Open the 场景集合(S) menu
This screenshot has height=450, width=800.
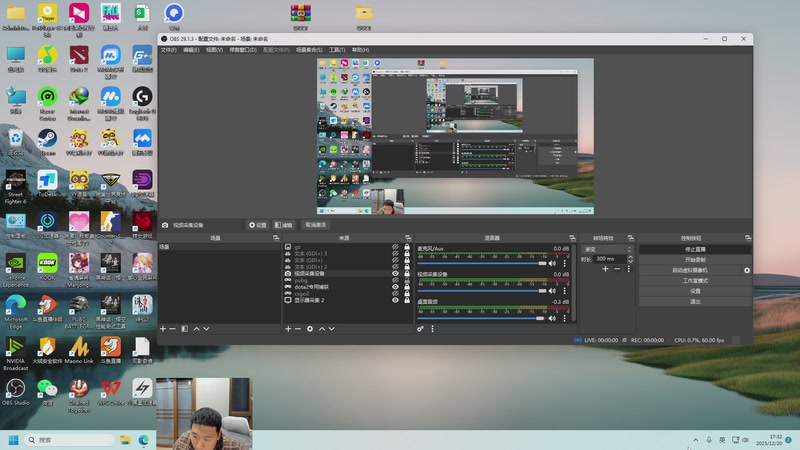tap(309, 50)
